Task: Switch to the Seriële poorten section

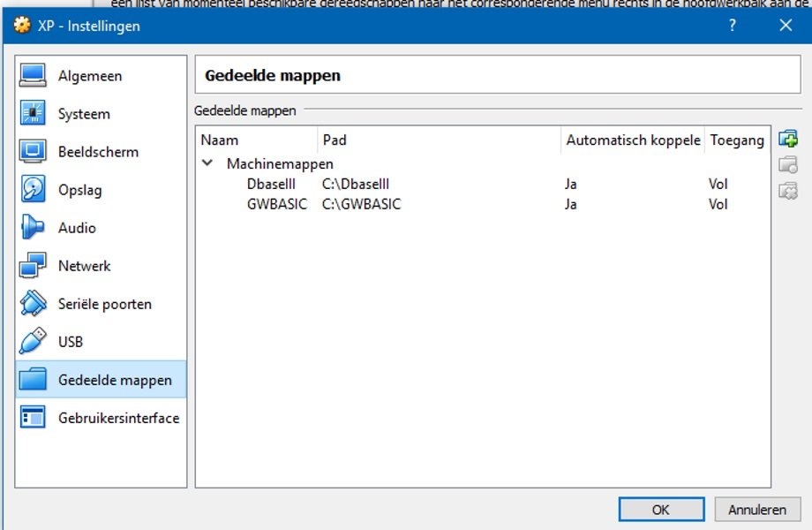Action: click(101, 304)
